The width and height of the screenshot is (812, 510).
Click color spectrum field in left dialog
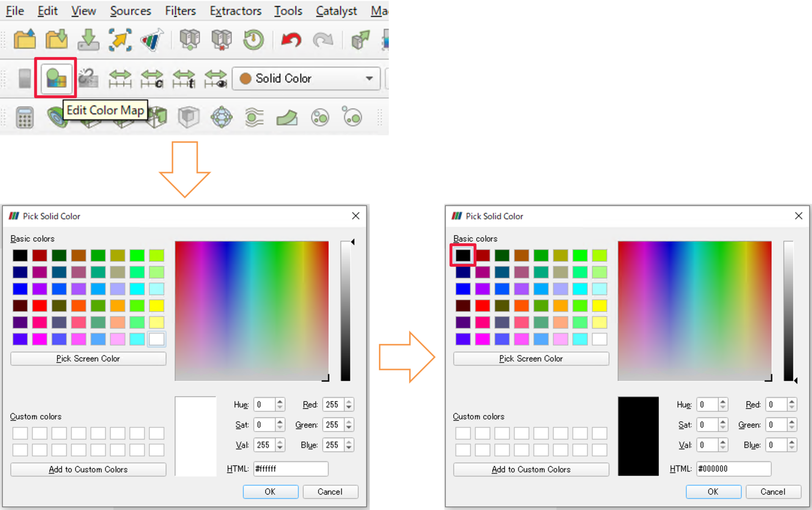click(x=252, y=311)
